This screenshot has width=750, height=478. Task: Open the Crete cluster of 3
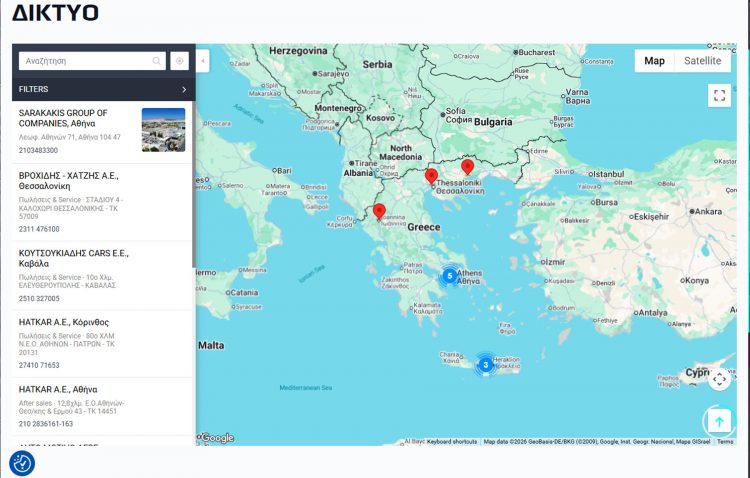coord(486,365)
